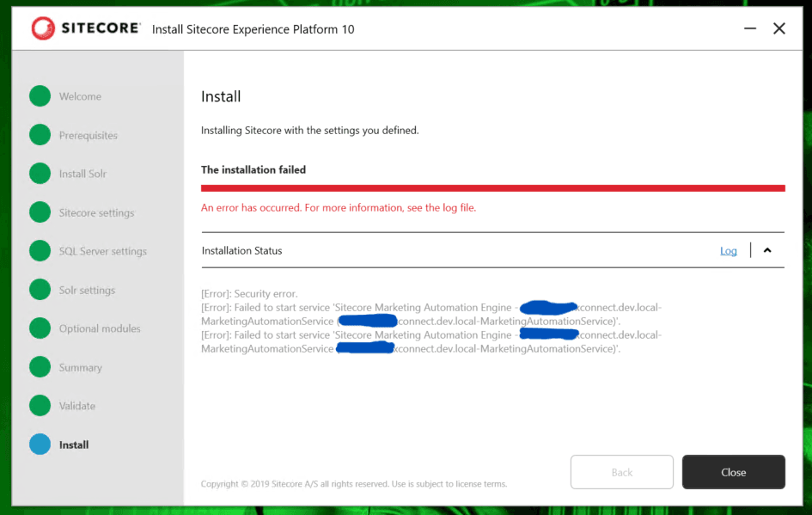The width and height of the screenshot is (812, 515).
Task: Collapse the Installation Status section chevron
Action: click(767, 250)
